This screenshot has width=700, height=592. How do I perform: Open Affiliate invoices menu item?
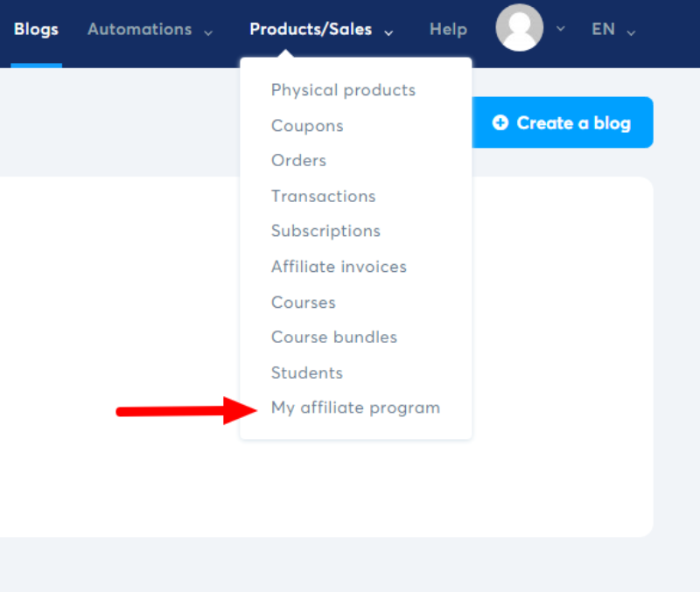click(339, 267)
